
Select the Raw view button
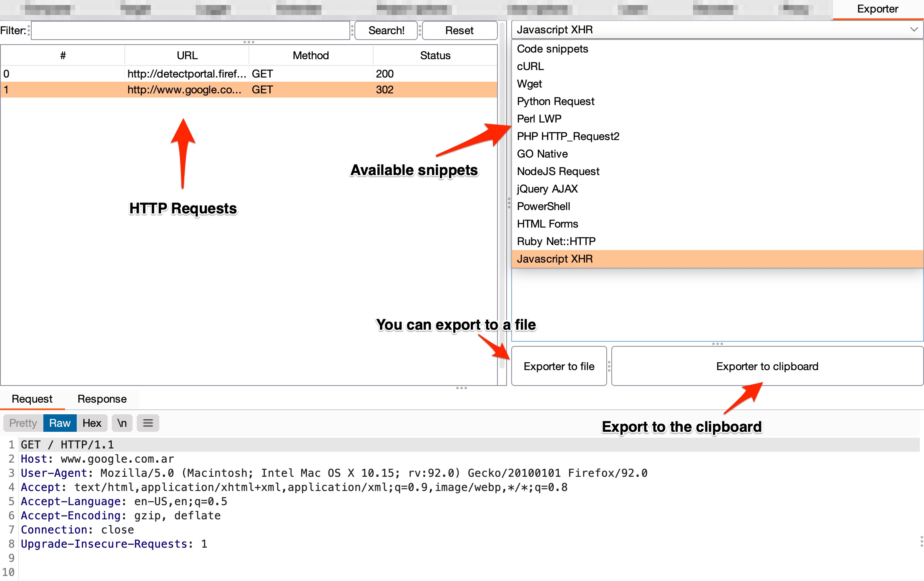click(60, 423)
